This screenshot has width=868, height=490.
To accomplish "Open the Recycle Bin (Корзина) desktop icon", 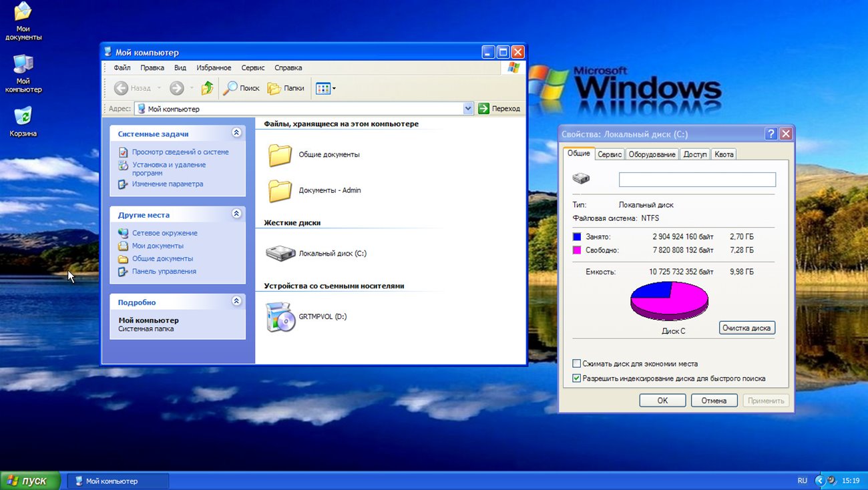I will tap(23, 116).
